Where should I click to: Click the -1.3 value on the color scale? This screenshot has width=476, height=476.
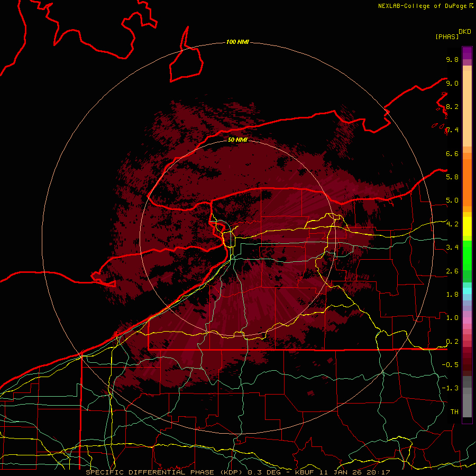tap(450, 388)
